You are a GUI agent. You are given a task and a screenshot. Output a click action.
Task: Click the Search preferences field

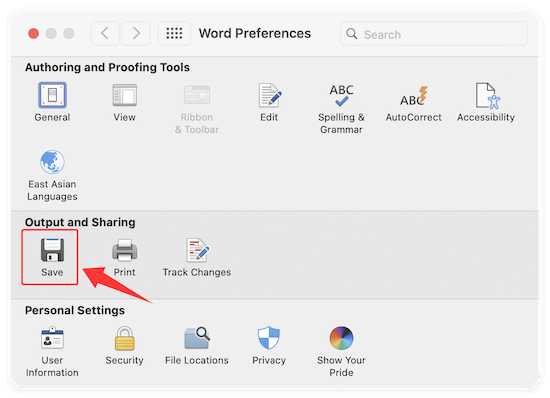434,34
